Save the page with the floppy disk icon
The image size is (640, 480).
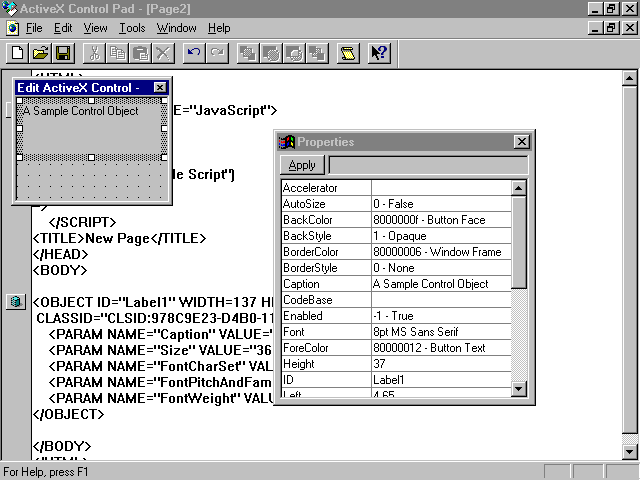63,53
